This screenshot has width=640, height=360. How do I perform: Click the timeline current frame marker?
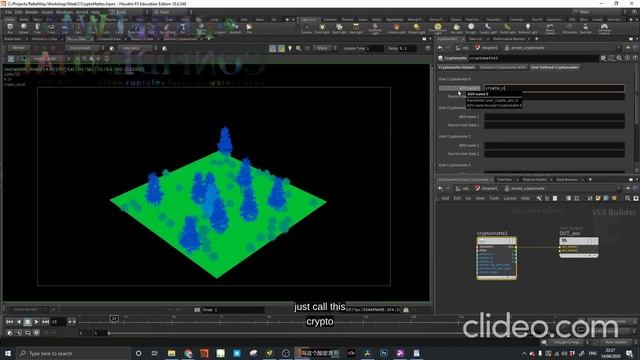[114, 318]
